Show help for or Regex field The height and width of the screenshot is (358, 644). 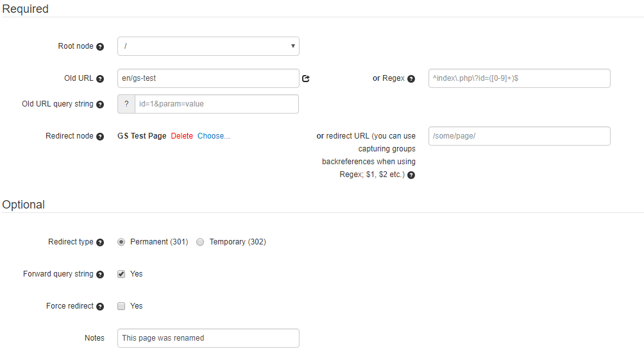(x=411, y=79)
